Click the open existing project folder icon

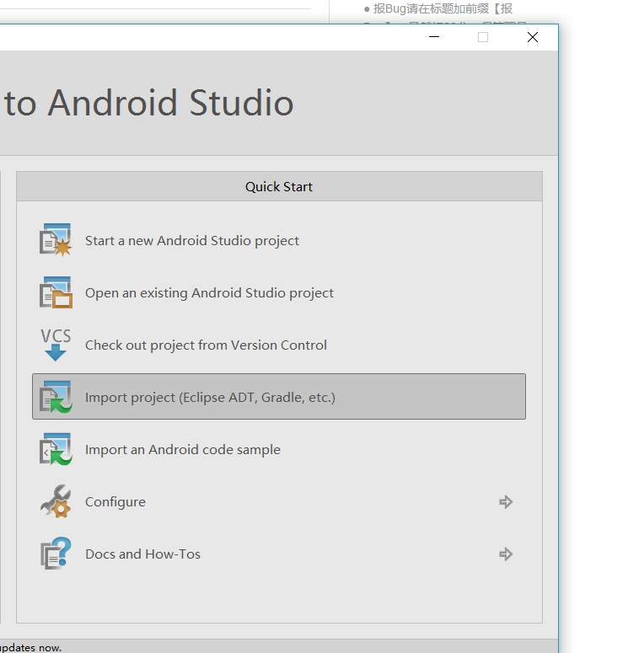(x=56, y=292)
